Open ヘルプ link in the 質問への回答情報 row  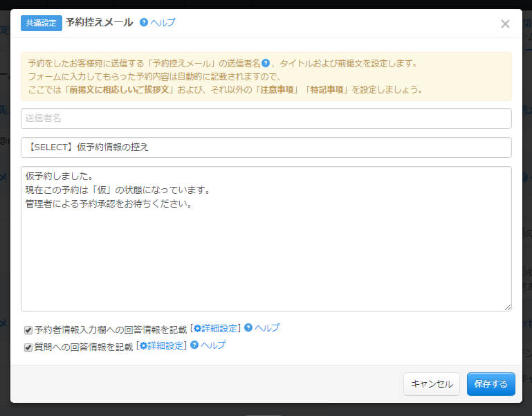click(213, 345)
